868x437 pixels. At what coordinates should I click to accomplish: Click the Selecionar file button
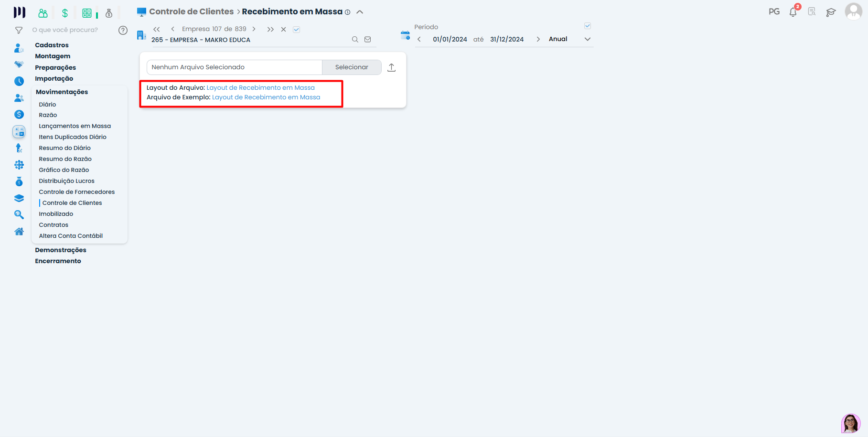tap(352, 67)
